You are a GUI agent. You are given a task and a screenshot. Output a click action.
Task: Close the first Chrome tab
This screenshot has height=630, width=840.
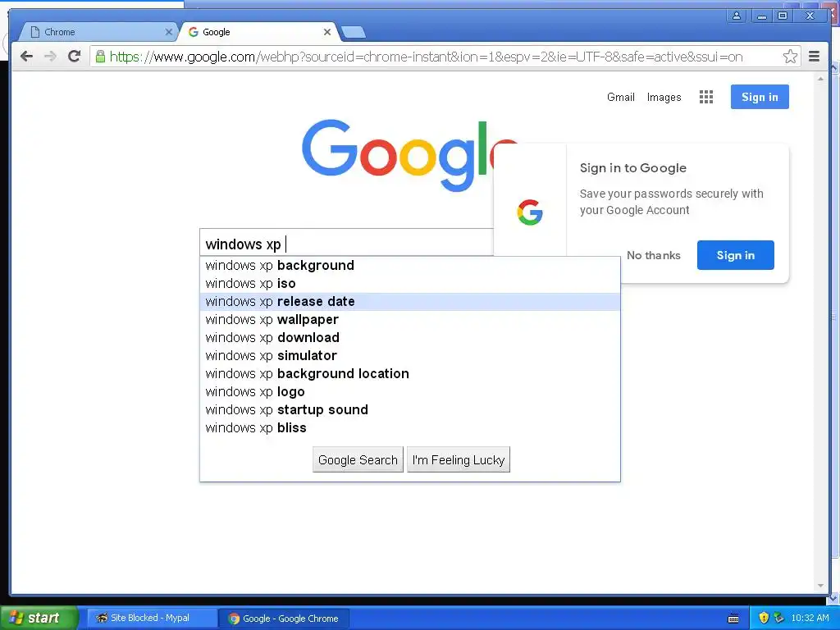point(168,32)
